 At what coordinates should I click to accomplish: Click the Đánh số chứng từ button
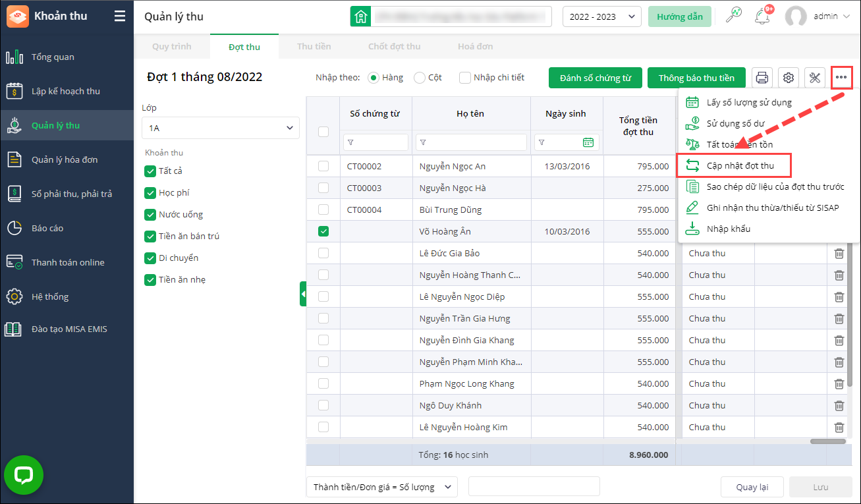tap(595, 78)
